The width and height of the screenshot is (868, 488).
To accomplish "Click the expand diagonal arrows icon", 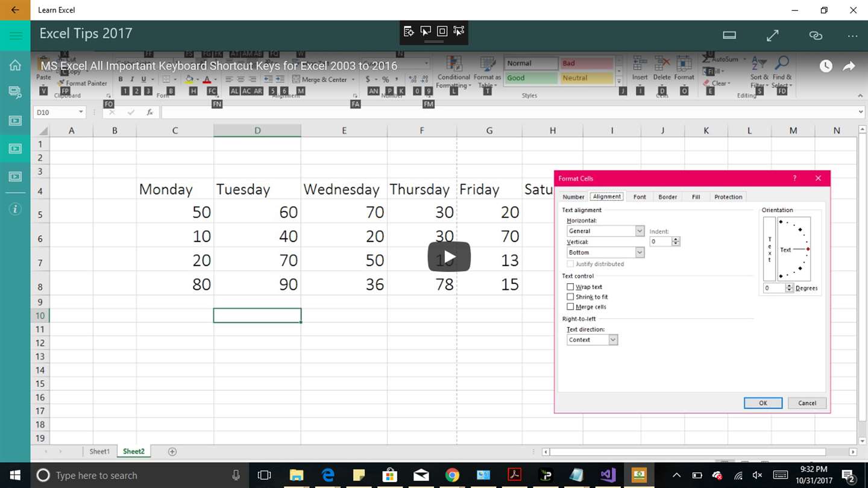I will [x=773, y=36].
